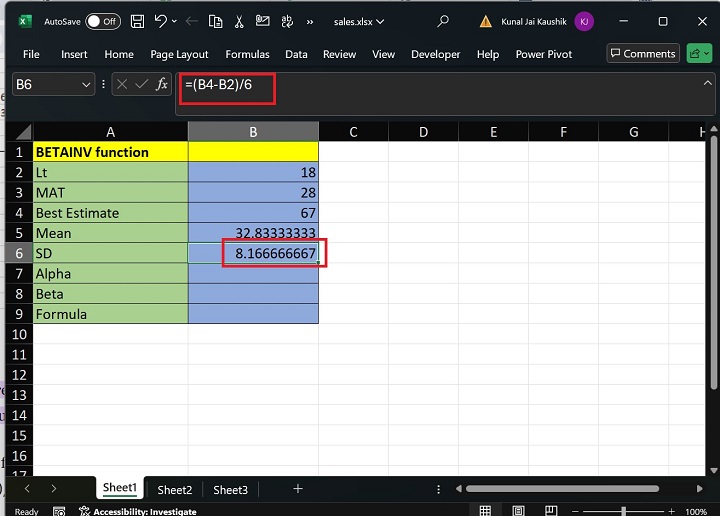The height and width of the screenshot is (516, 720).
Task: Click the redo arrow icon
Action: click(192, 21)
